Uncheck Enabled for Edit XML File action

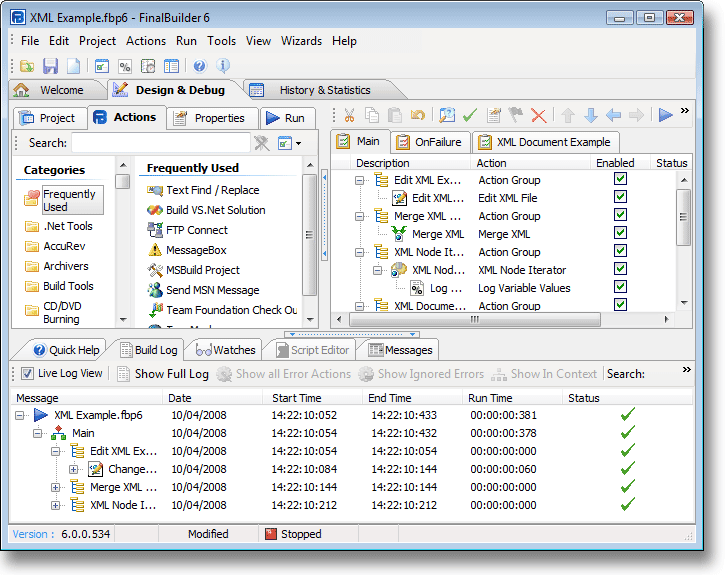[620, 197]
